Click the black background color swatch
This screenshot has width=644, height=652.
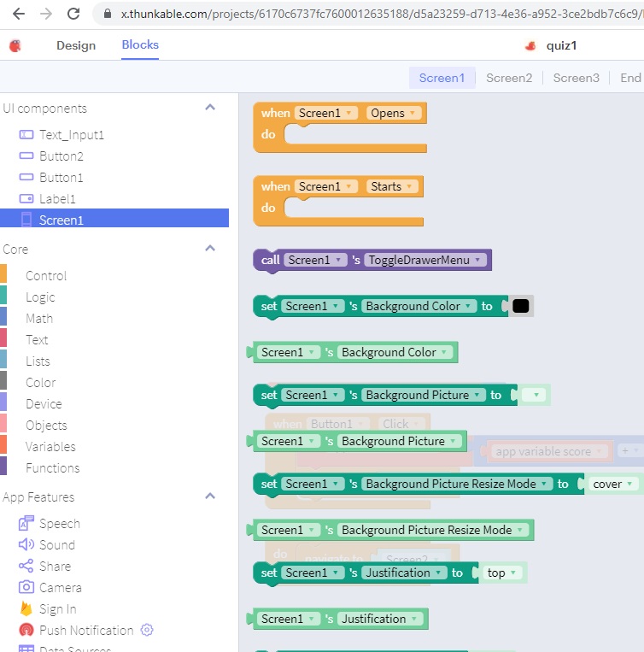point(520,306)
